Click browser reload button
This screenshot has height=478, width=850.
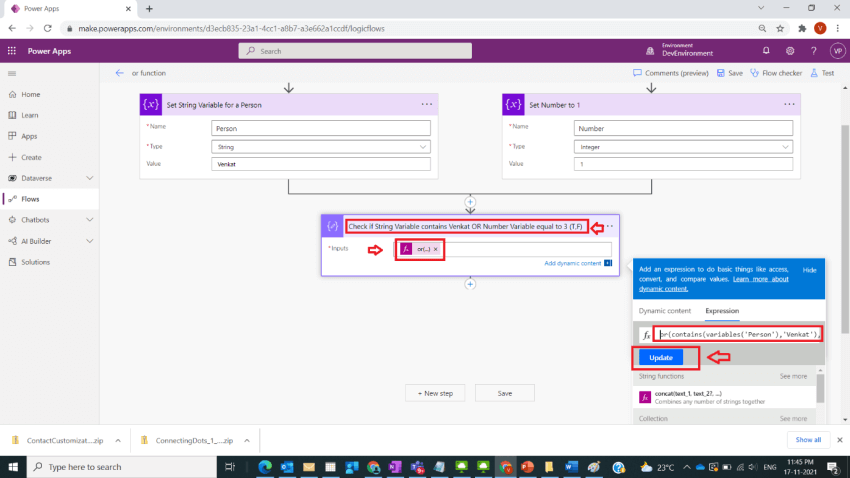pos(48,28)
